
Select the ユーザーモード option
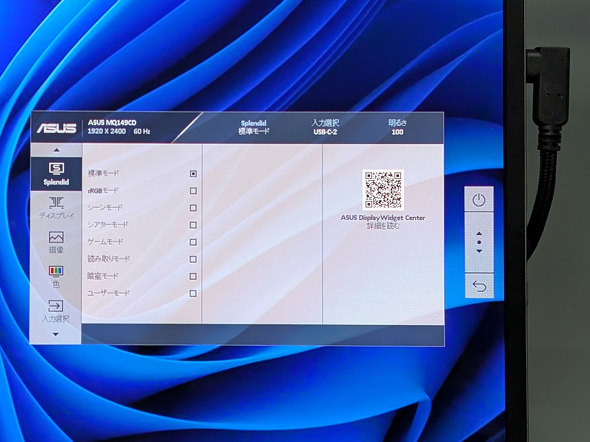(x=193, y=293)
